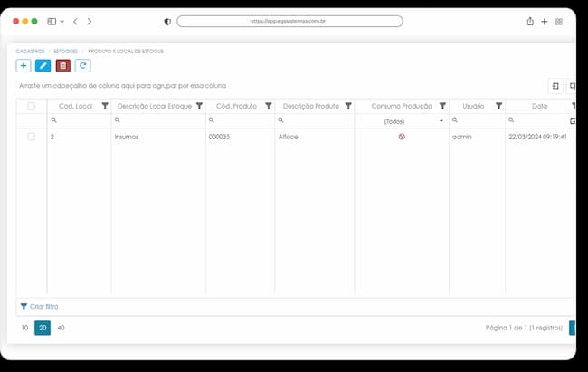Set page size to 40
The height and width of the screenshot is (372, 588).
(62, 328)
